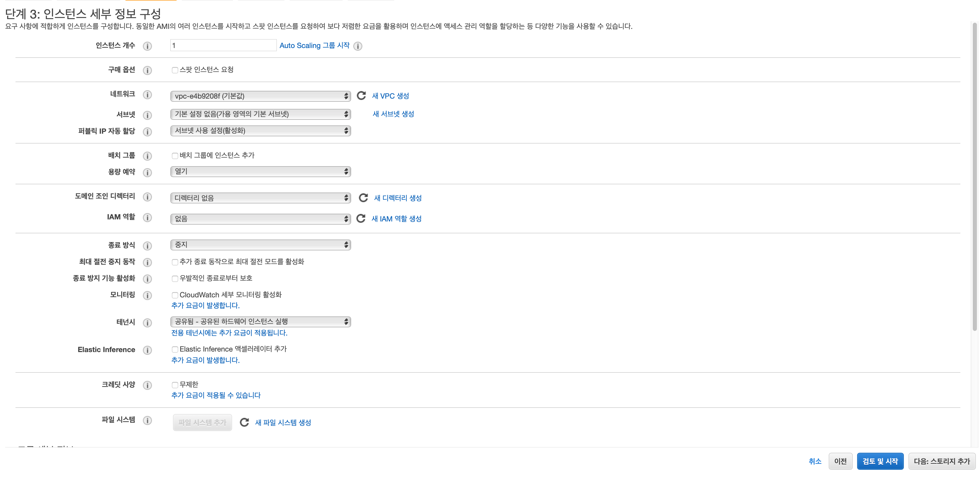Open the 새 VPC 생성 link
Viewport: 980px width, 477px height.
coord(390,96)
